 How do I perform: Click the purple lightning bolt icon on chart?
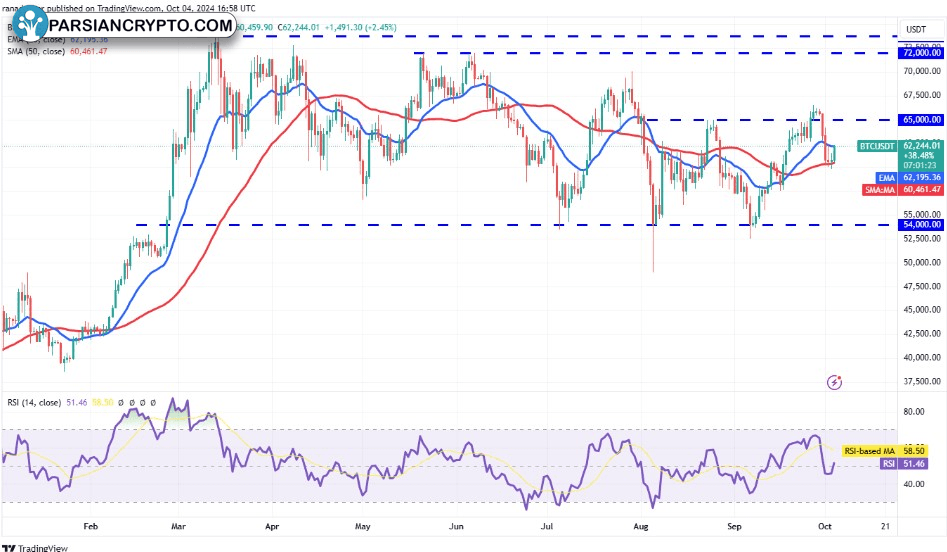point(834,382)
